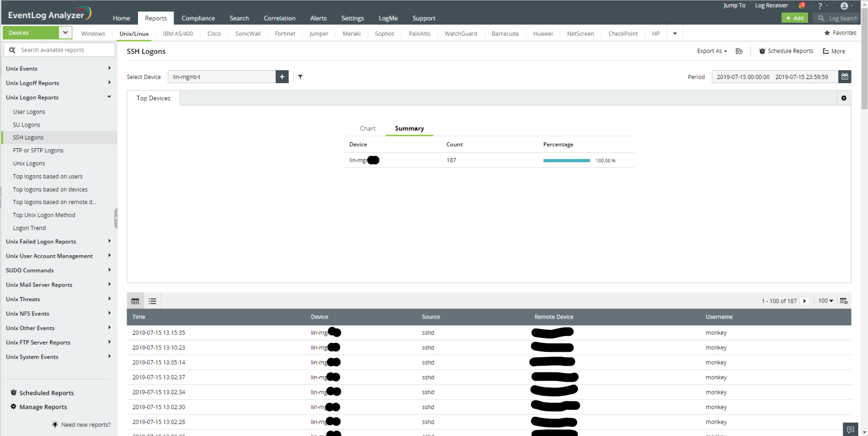Open the period calendar picker
This screenshot has height=436, width=868.
845,76
